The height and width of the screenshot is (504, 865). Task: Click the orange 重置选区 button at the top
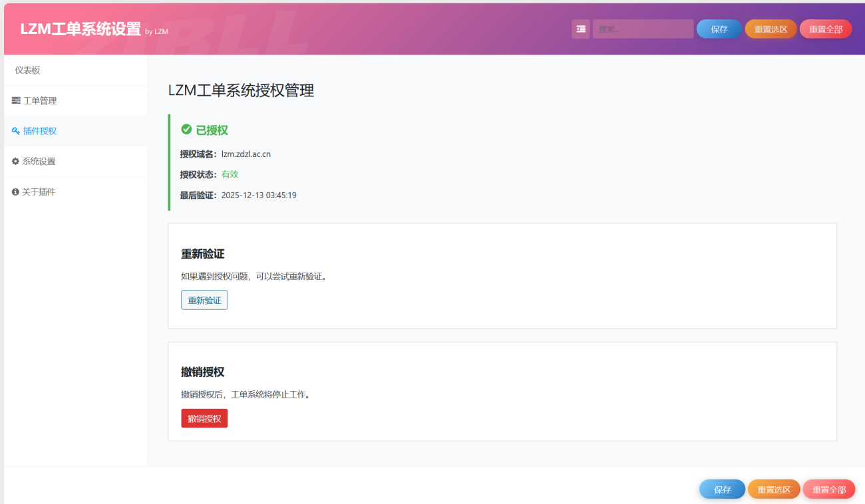click(x=771, y=29)
